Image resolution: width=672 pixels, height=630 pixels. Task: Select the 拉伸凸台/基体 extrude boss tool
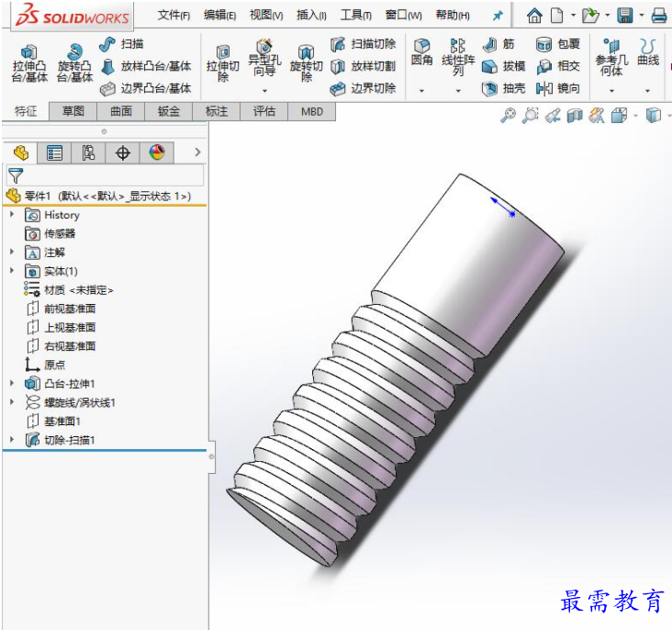[29, 63]
